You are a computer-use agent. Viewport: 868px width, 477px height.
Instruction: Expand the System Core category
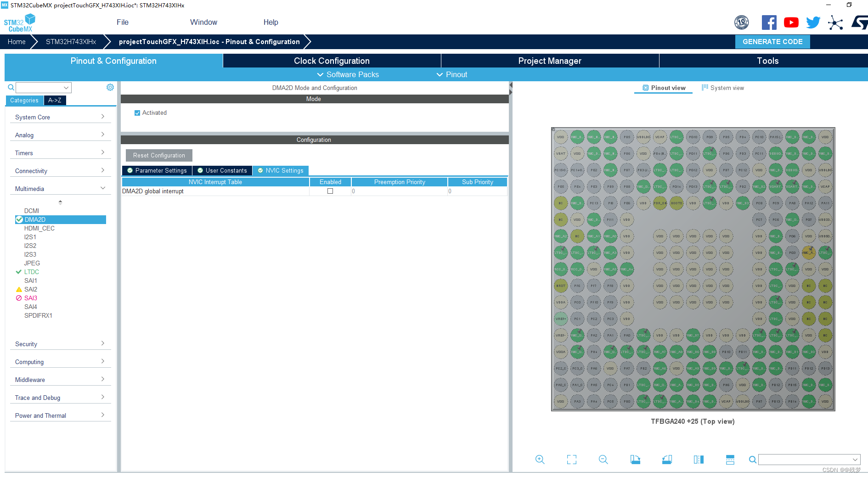pos(60,117)
